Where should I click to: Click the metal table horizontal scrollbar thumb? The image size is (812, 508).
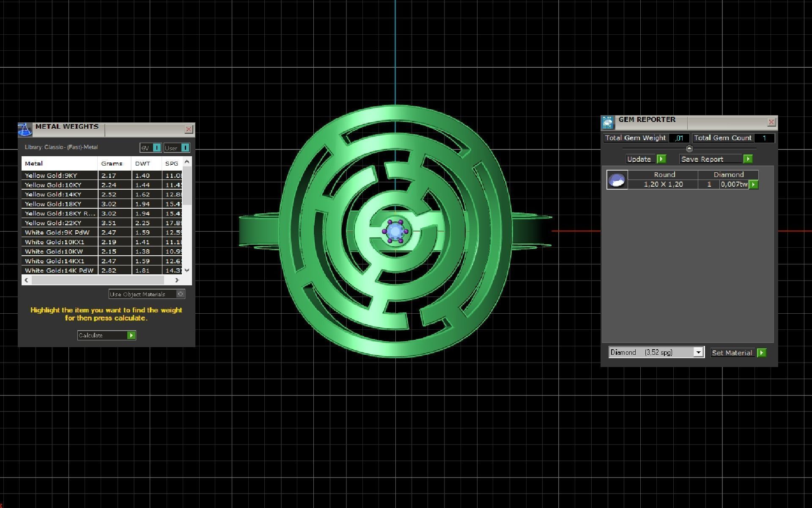tap(98, 280)
